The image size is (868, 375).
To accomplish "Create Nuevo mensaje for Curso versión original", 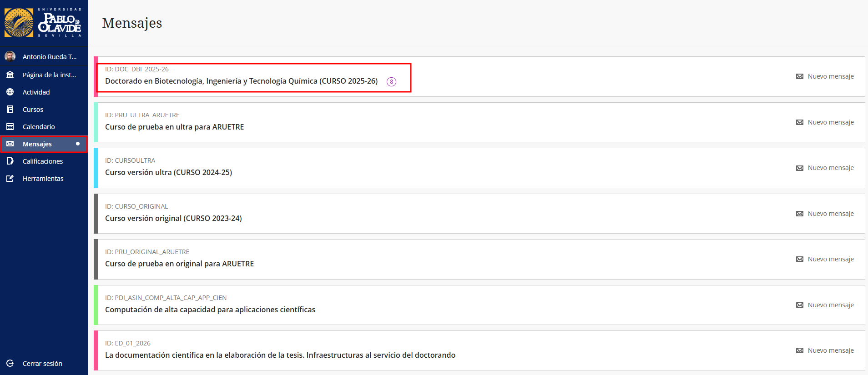I will (x=825, y=214).
